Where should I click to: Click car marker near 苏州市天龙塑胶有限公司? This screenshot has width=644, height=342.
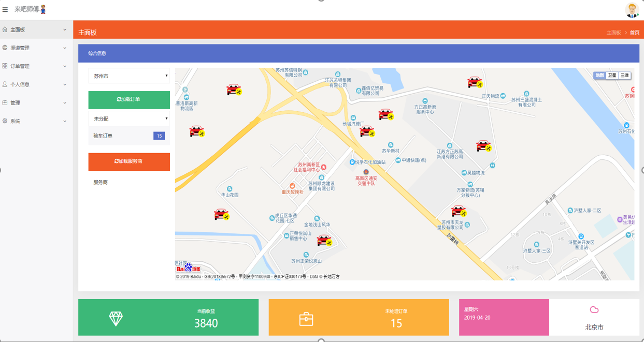(x=459, y=211)
